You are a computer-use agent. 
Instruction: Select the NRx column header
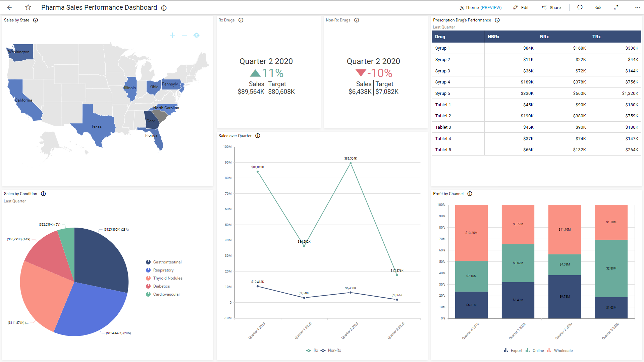point(544,37)
